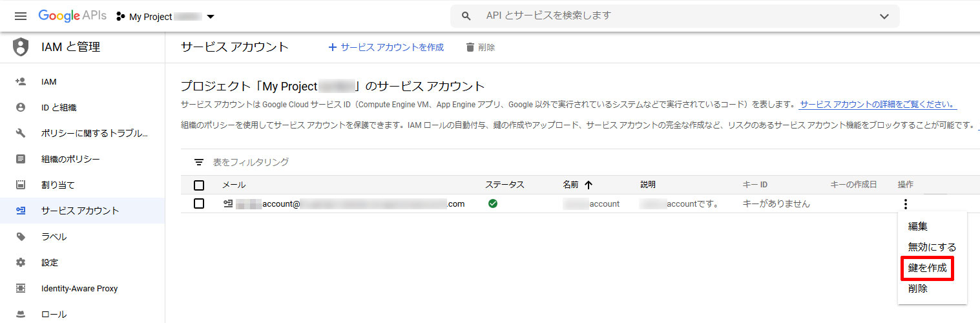Click the キー ID column header
This screenshot has height=323, width=980.
pos(755,185)
